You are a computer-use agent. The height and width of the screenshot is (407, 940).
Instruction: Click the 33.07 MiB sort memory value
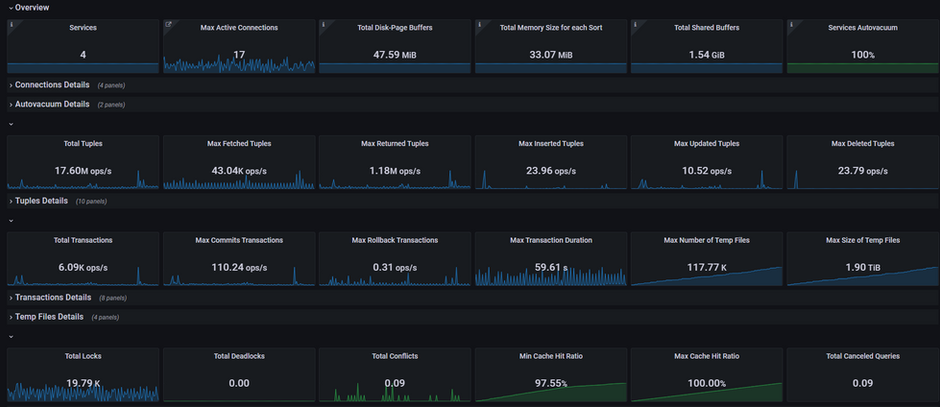point(550,55)
